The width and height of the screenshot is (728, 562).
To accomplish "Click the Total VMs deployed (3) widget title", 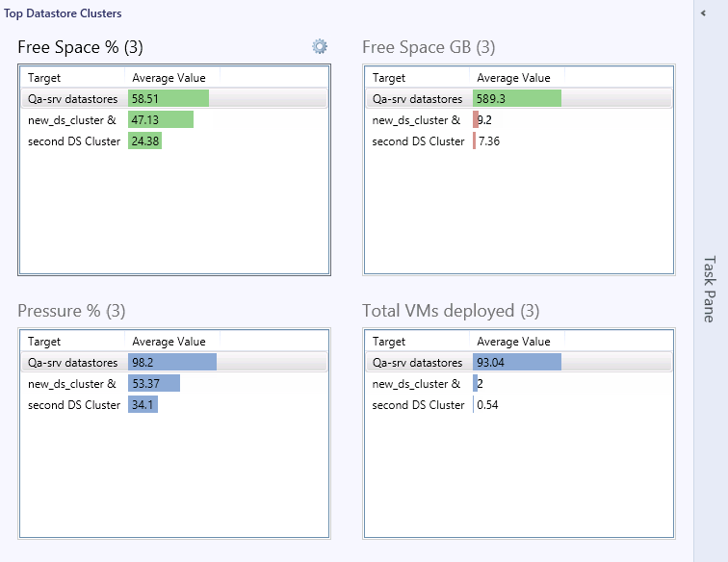I will [451, 311].
